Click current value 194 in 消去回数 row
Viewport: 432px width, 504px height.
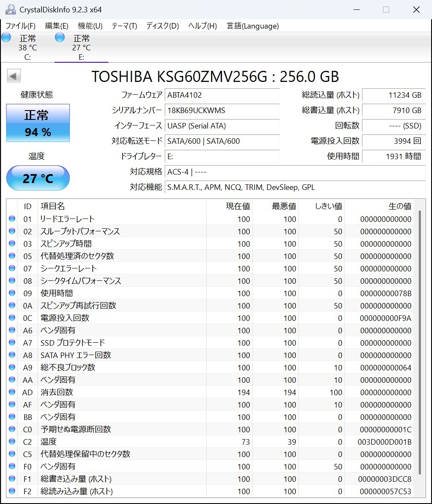point(244,393)
